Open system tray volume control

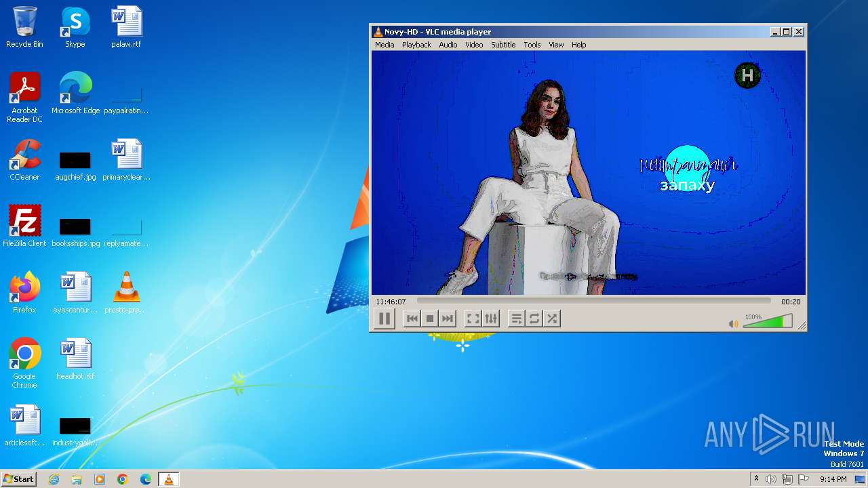point(771,479)
